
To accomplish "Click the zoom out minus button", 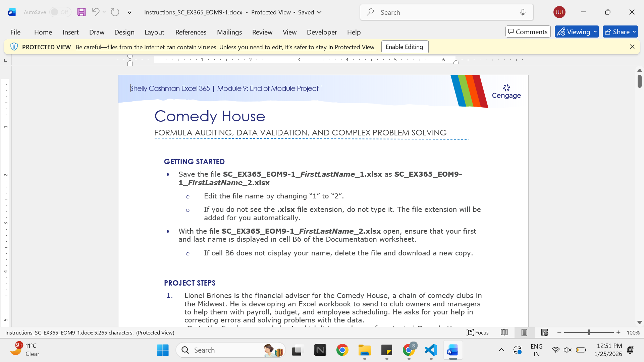I will pyautogui.click(x=559, y=333).
